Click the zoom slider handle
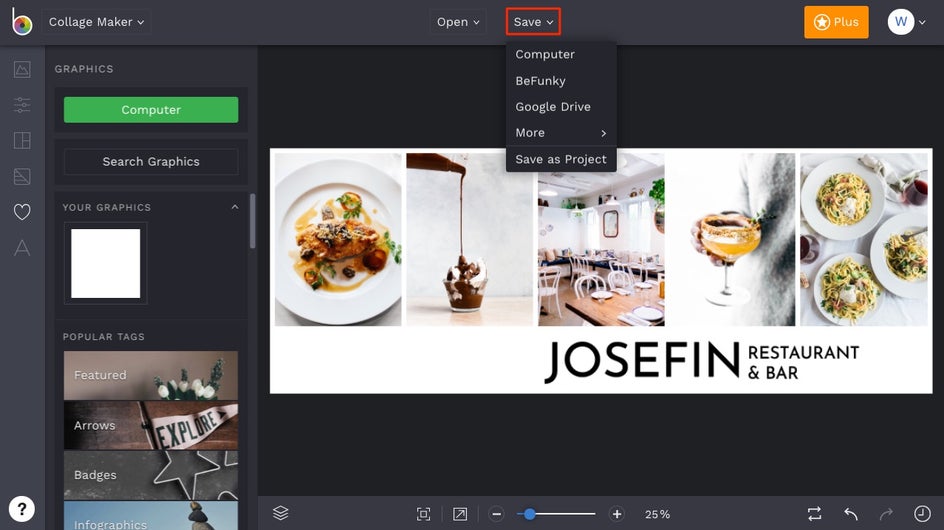The height and width of the screenshot is (530, 944). (529, 514)
